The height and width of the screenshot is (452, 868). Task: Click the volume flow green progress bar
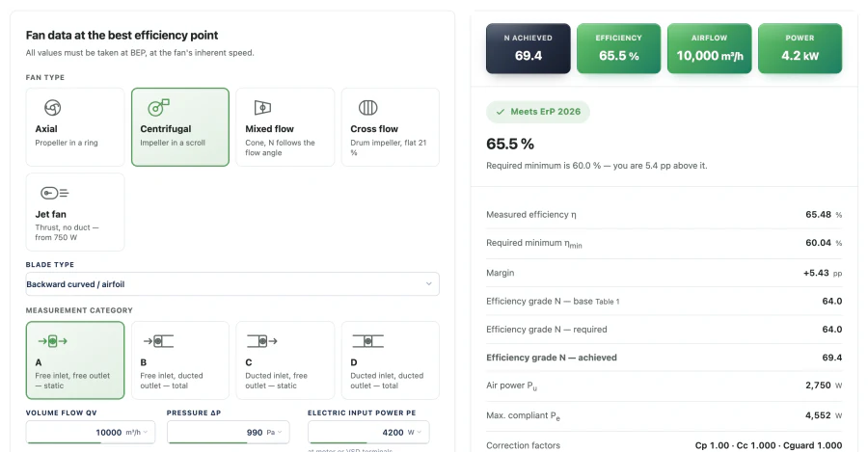click(64, 442)
